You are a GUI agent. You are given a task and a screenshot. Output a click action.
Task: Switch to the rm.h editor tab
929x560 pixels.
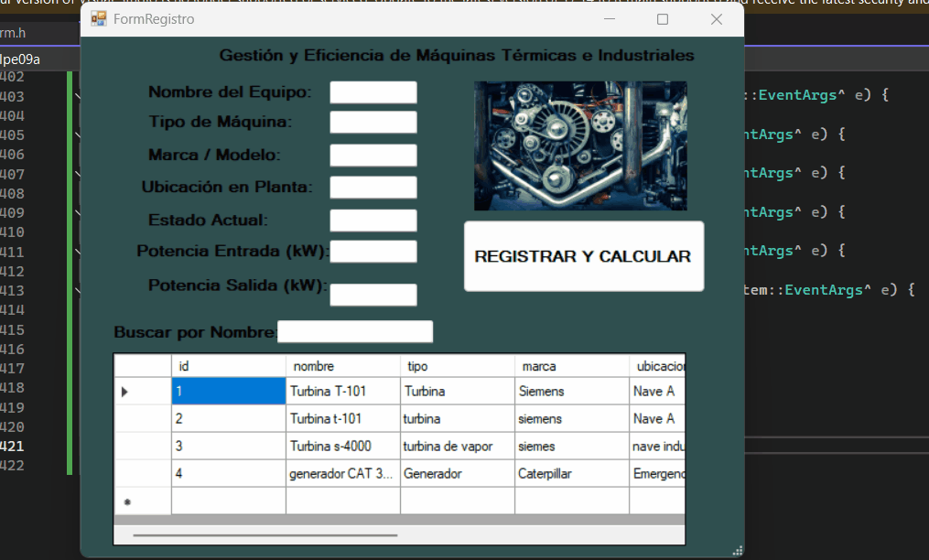14,34
